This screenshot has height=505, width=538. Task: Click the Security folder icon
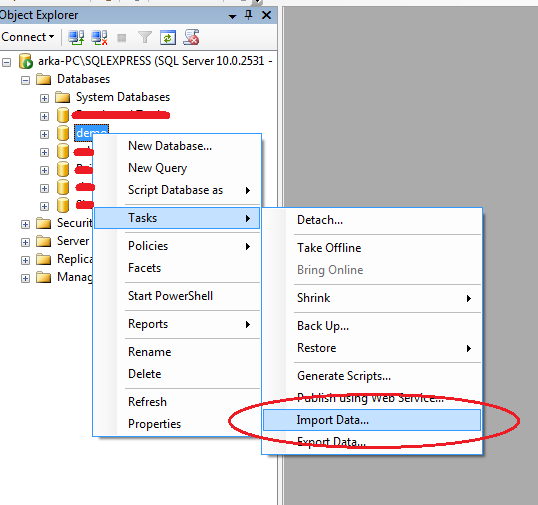coord(44,223)
